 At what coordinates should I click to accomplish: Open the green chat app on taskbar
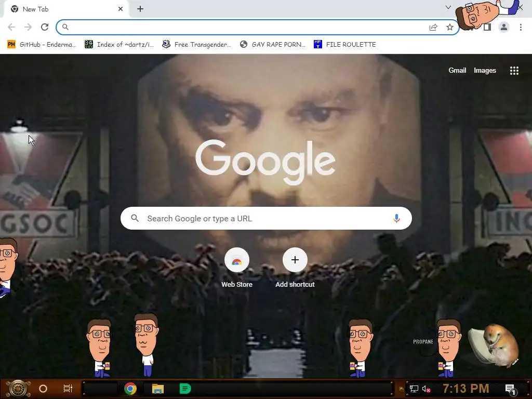(185, 389)
